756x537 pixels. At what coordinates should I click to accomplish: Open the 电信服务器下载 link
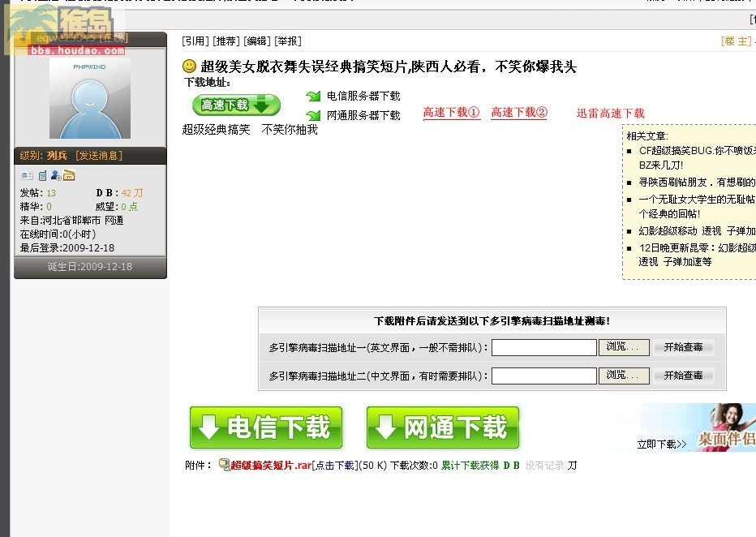(363, 96)
